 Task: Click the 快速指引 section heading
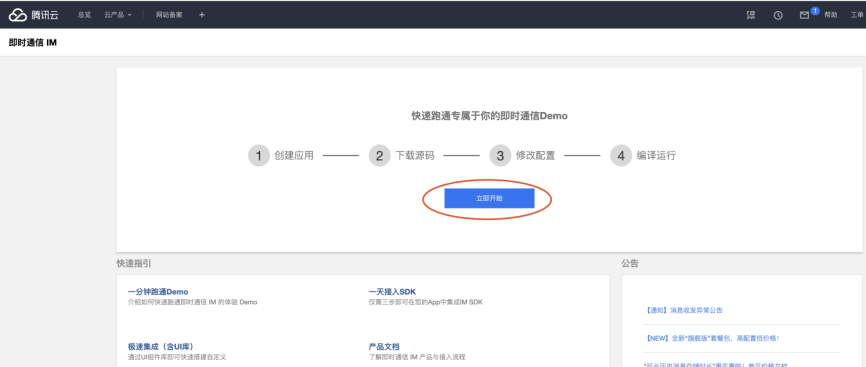click(x=133, y=264)
